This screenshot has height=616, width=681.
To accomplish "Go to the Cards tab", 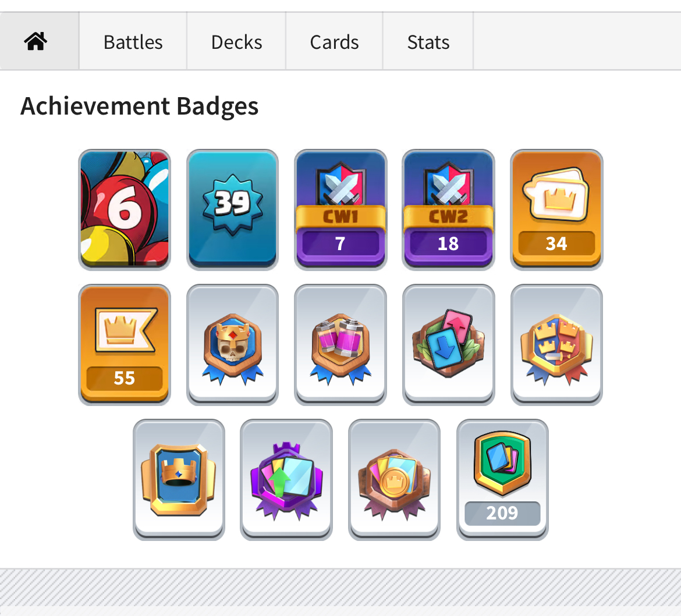I will [x=334, y=41].
